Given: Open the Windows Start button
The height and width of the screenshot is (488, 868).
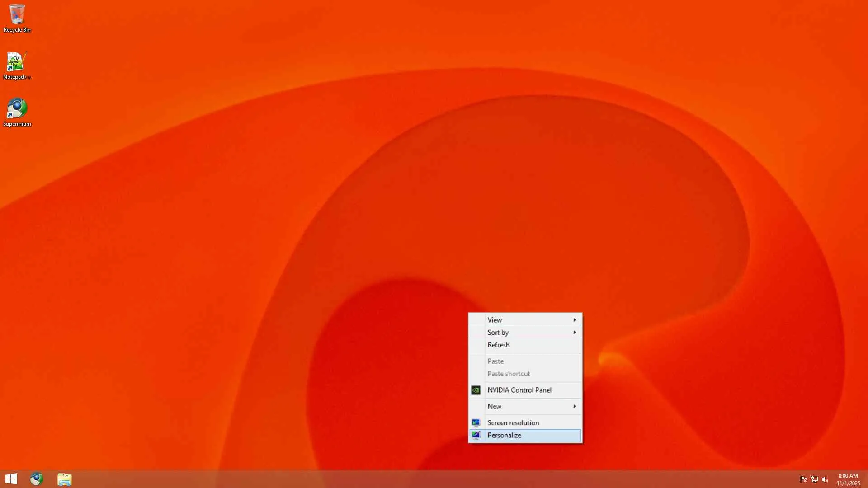Looking at the screenshot, I should click(11, 479).
